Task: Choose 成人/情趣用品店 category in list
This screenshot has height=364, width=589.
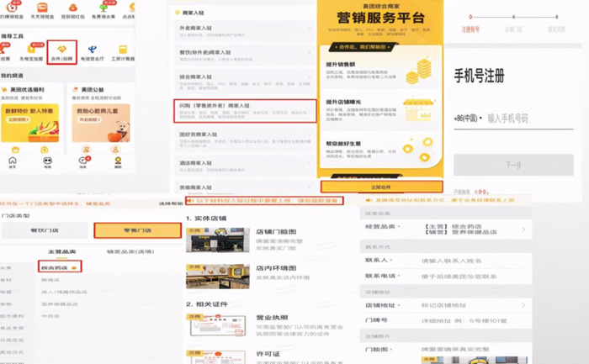Action: tap(64, 292)
